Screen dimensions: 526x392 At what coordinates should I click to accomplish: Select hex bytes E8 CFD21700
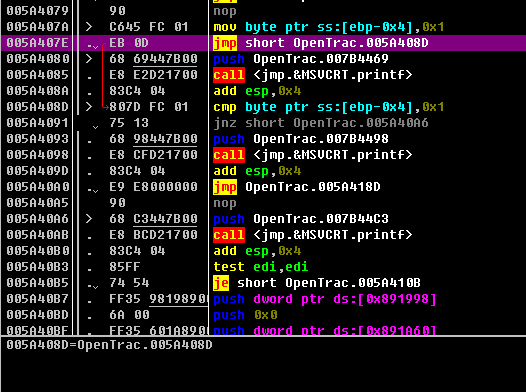[153, 155]
